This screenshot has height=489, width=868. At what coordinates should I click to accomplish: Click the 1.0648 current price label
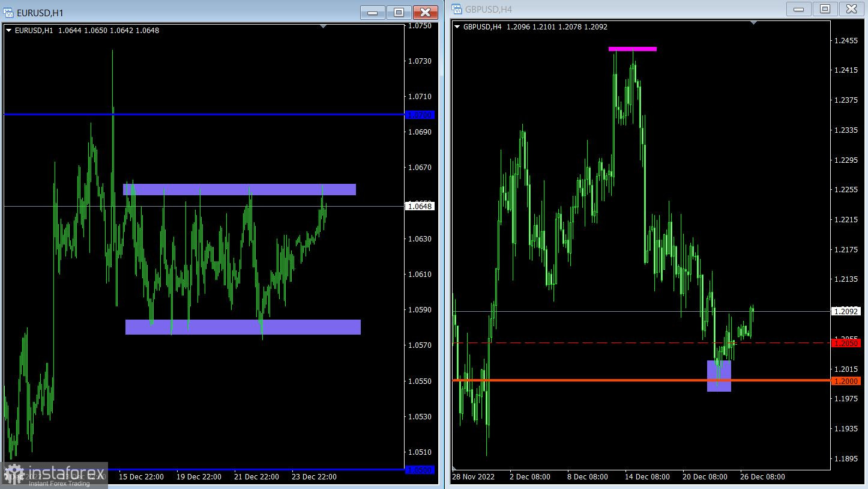coord(420,206)
